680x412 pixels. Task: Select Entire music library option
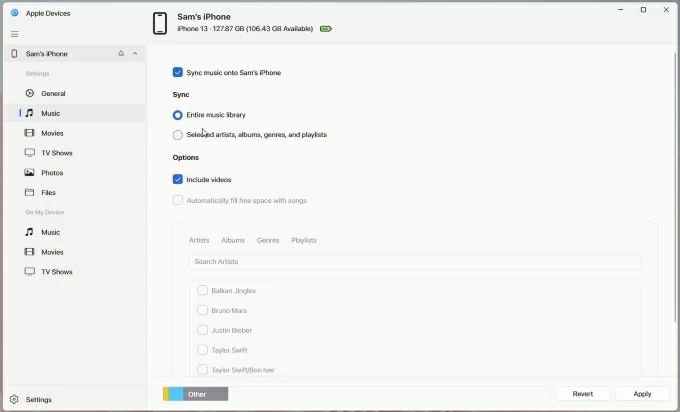(178, 115)
